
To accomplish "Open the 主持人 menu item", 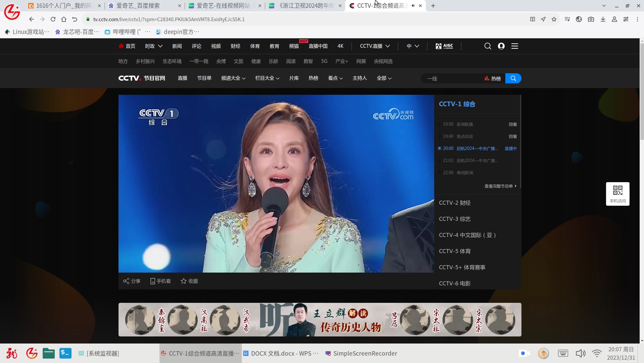I will (x=360, y=78).
